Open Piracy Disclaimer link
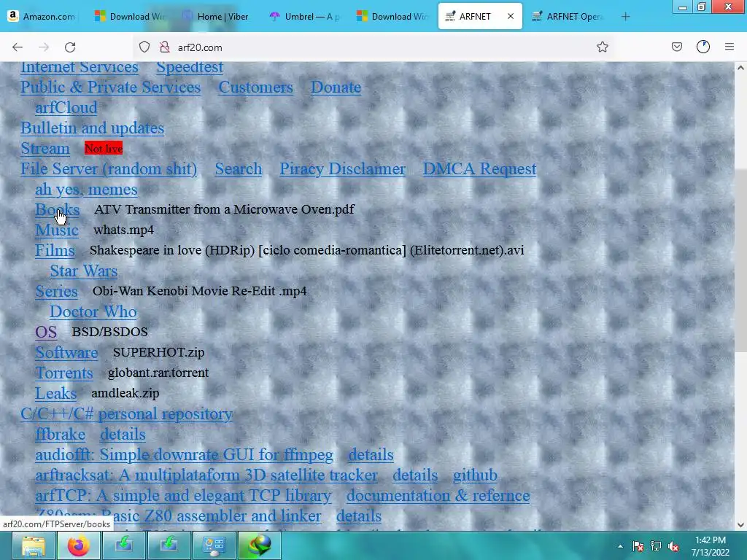The height and width of the screenshot is (560, 747). [x=343, y=169]
